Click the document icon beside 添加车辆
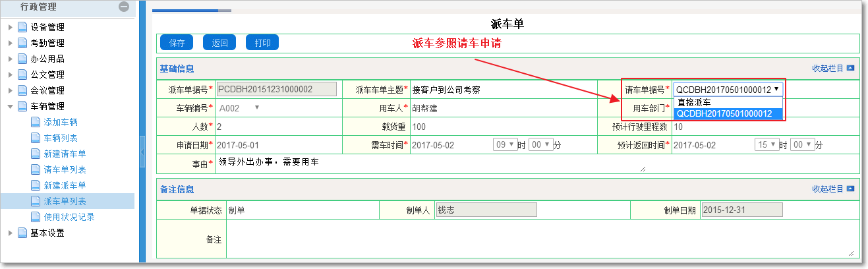Image resolution: width=868 pixels, height=269 pixels. click(36, 122)
